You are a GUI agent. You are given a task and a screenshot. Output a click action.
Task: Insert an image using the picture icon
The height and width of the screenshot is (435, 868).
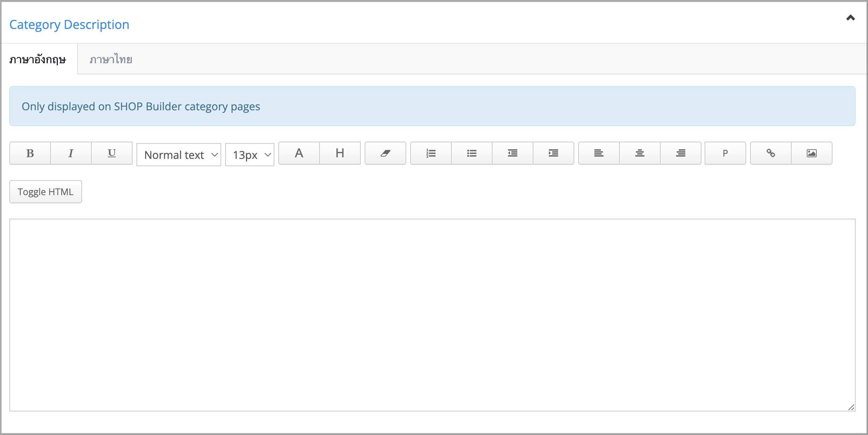[812, 153]
